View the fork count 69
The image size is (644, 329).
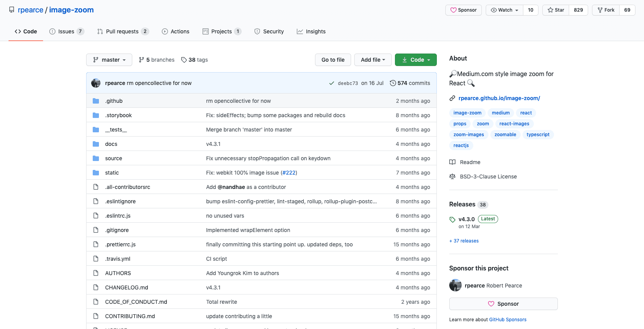click(627, 10)
